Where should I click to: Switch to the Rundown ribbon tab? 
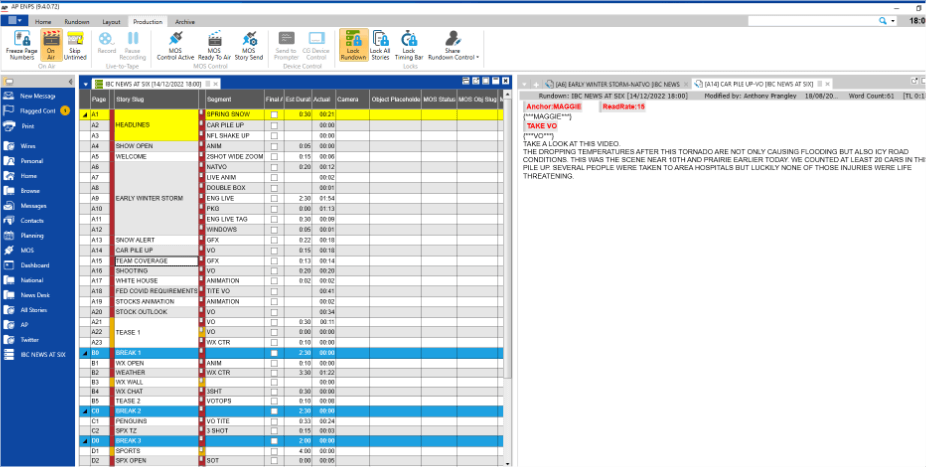click(77, 22)
